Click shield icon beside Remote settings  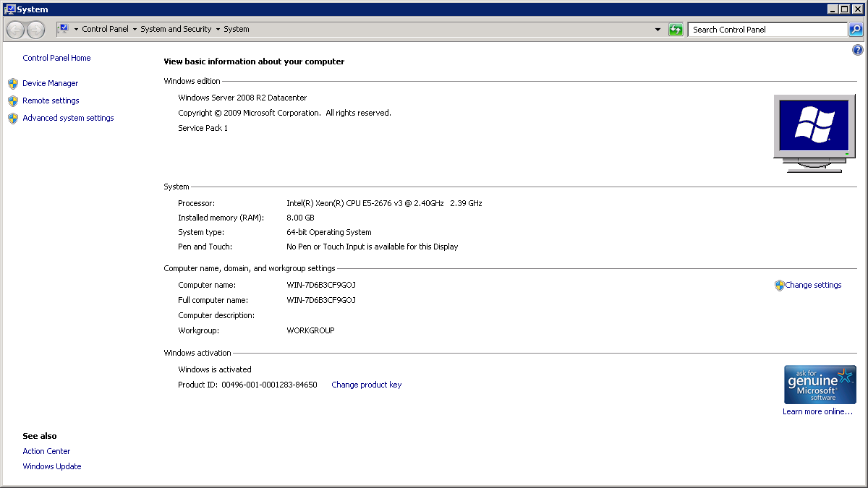click(13, 100)
